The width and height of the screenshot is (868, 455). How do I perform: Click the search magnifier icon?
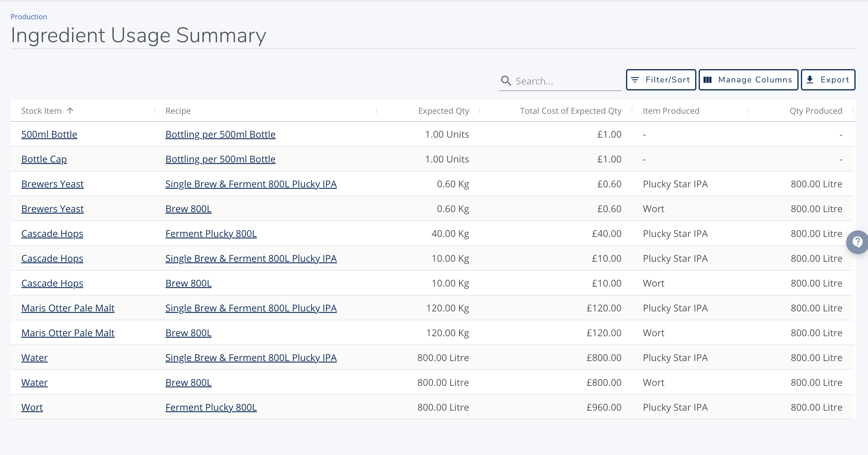[506, 81]
